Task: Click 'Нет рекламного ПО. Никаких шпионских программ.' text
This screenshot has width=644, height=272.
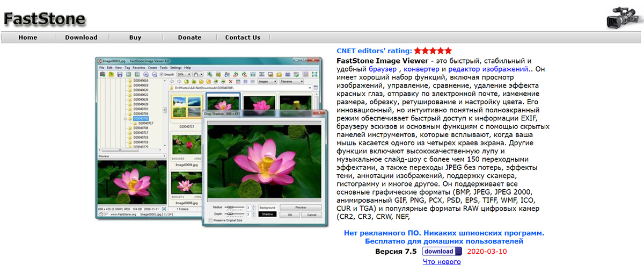Action: click(444, 233)
